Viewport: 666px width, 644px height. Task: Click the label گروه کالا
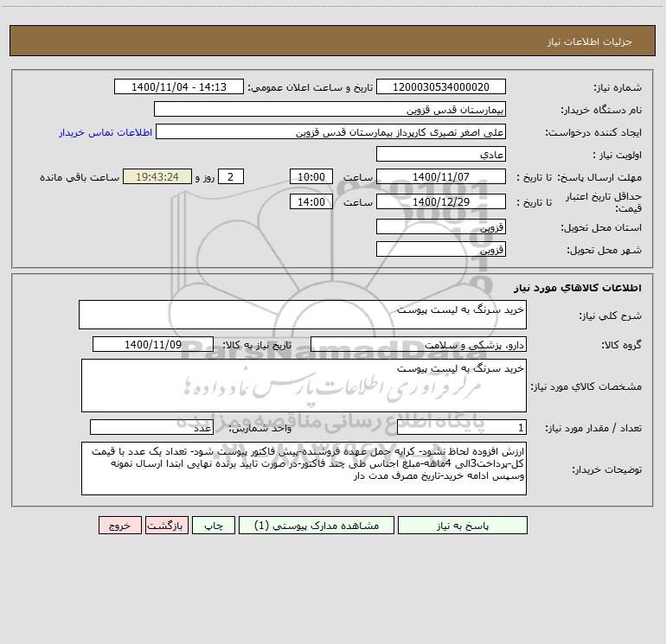[x=621, y=345]
